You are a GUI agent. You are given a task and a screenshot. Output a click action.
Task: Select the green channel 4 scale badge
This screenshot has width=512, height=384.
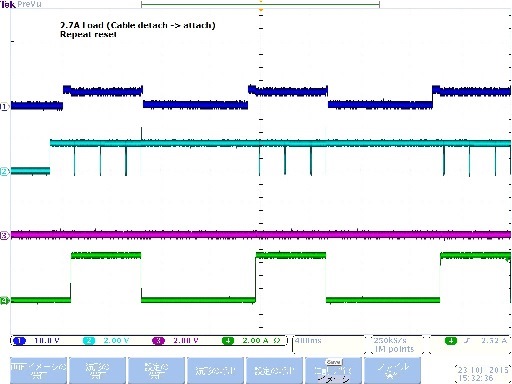tap(228, 341)
